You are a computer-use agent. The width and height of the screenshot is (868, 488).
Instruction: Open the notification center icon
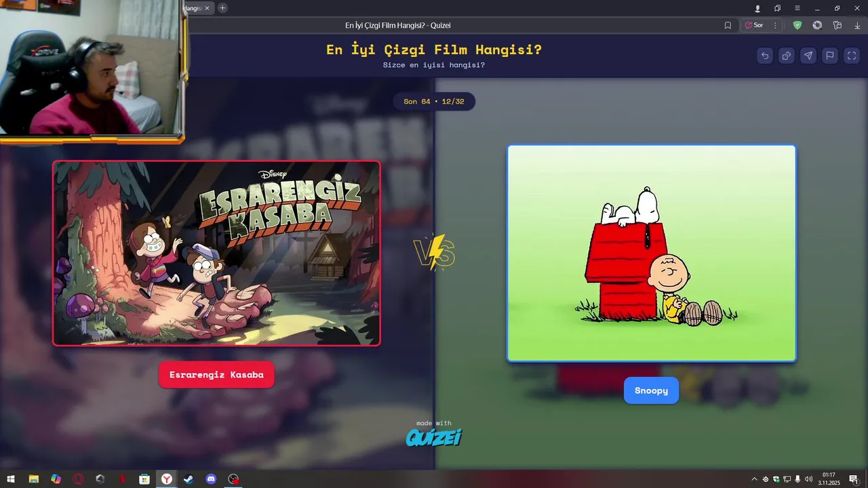pos(854,479)
